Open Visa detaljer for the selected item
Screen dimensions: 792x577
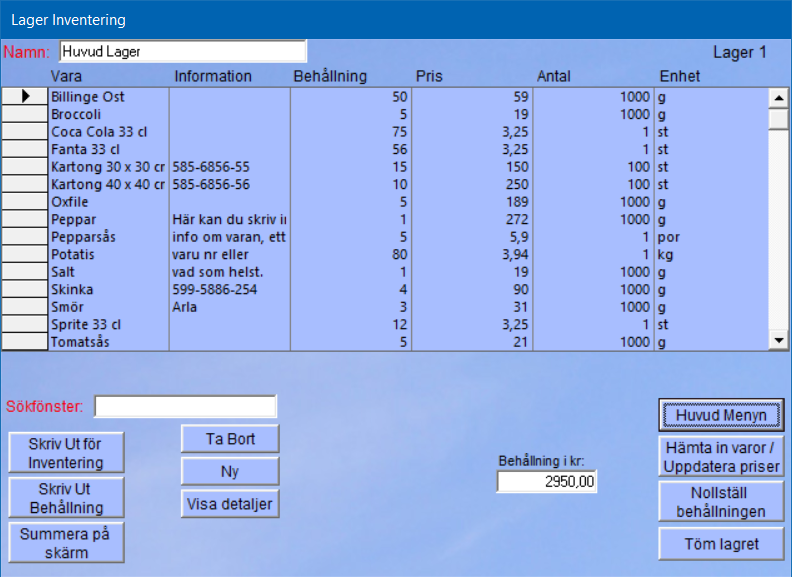tap(230, 504)
